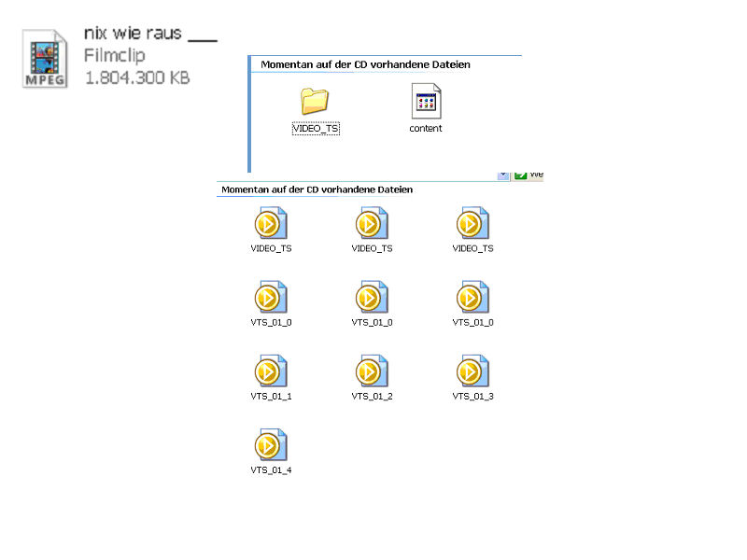Click the 'content' file name label

click(426, 129)
